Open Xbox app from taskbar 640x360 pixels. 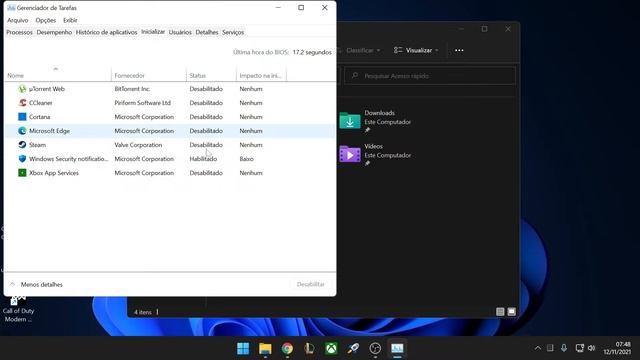coord(331,348)
